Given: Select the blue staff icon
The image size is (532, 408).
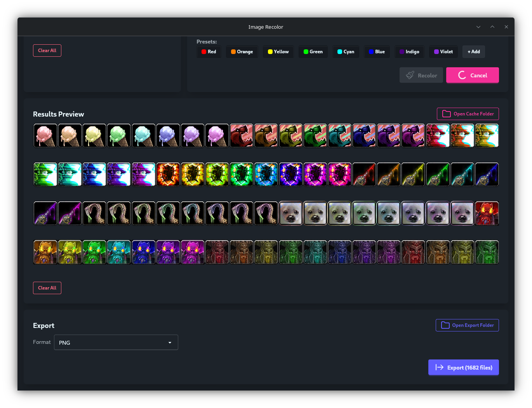Looking at the screenshot, I should (487, 174).
